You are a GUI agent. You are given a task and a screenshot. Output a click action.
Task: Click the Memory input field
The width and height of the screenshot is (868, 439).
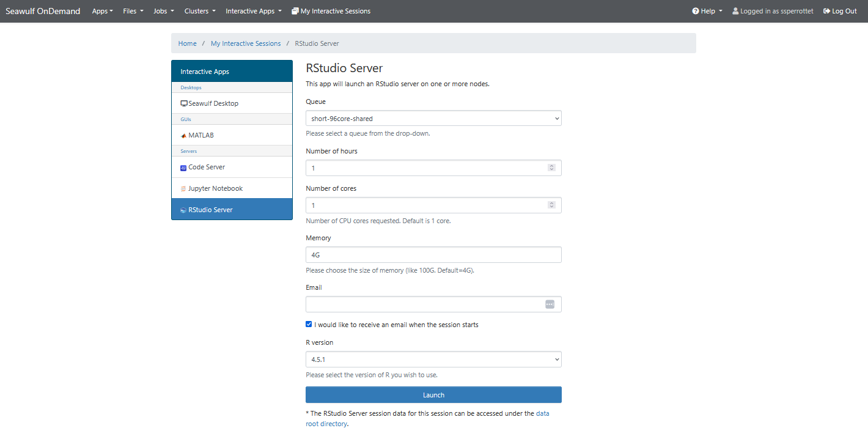[433, 254]
